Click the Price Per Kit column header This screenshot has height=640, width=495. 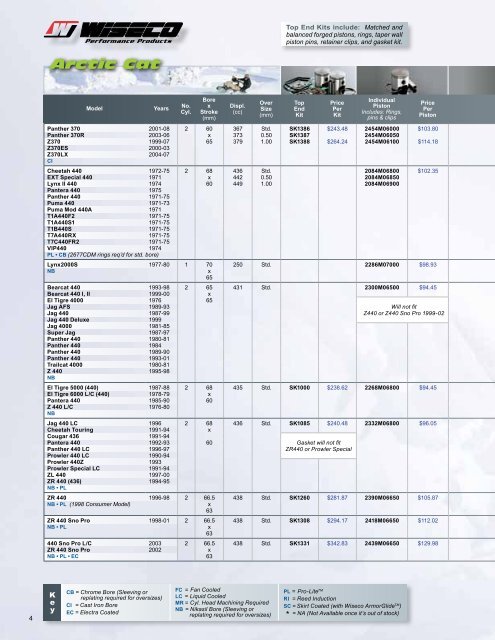(x=337, y=109)
